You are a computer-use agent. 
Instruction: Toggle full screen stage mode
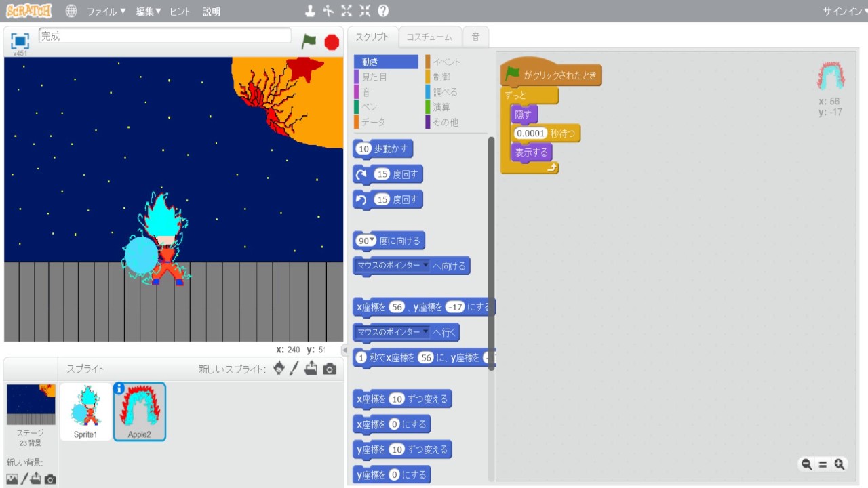coord(20,40)
